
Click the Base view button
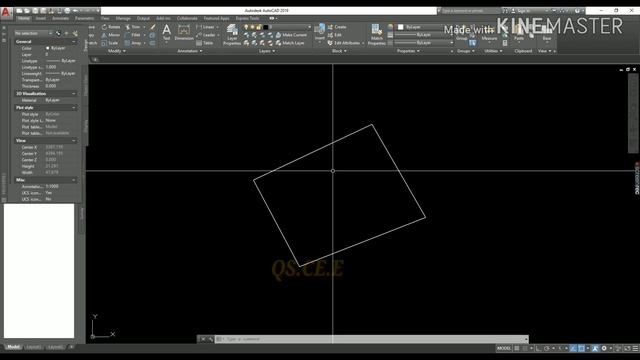(x=547, y=33)
